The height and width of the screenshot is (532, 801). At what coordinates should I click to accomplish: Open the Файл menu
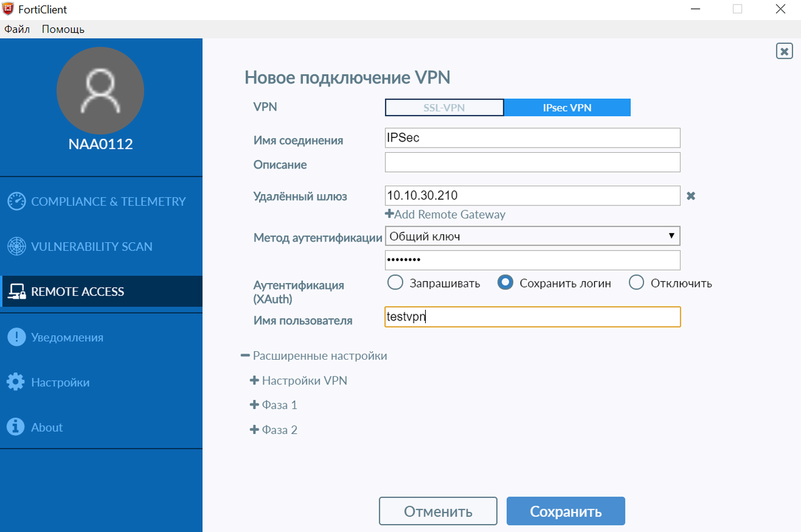tap(17, 29)
